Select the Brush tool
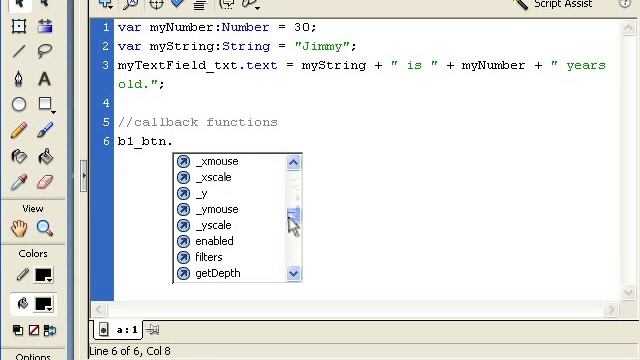Screen dimensions: 640x360 tap(45, 131)
